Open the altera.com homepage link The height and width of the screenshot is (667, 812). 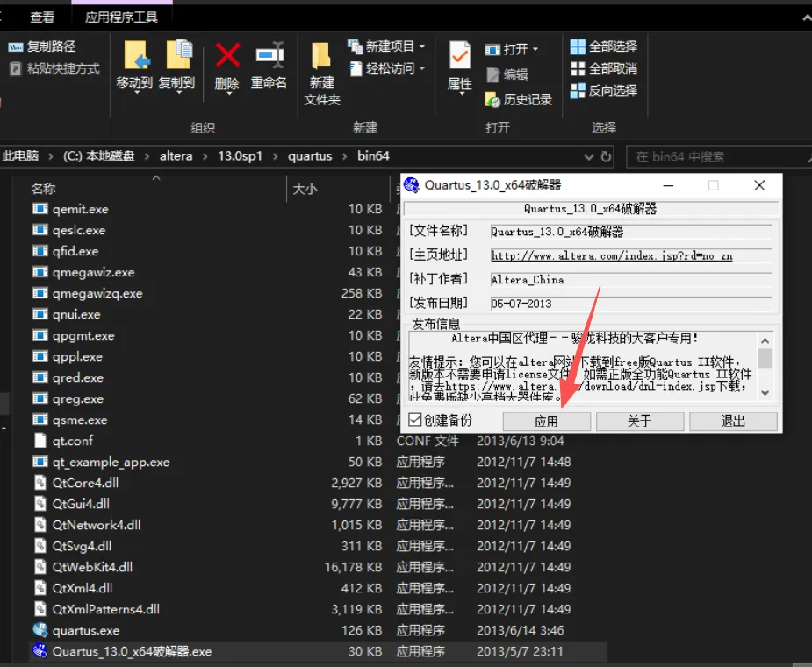click(612, 255)
